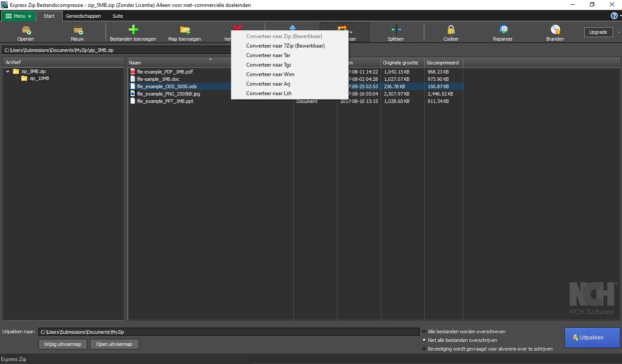The image size is (622, 364).
Task: Click the '911.34 KB' compressed size cell
Action: click(x=438, y=101)
